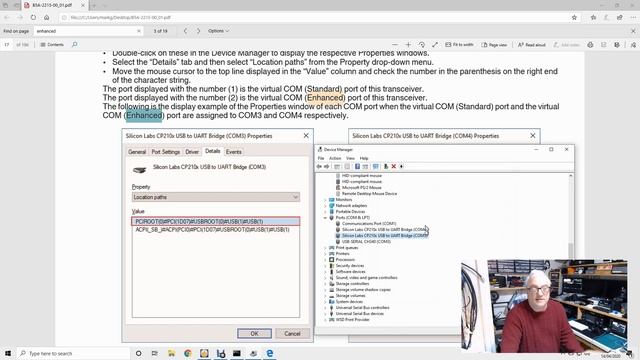Open the PDF Contents panel
This screenshot has height=360, width=640.
52,44
